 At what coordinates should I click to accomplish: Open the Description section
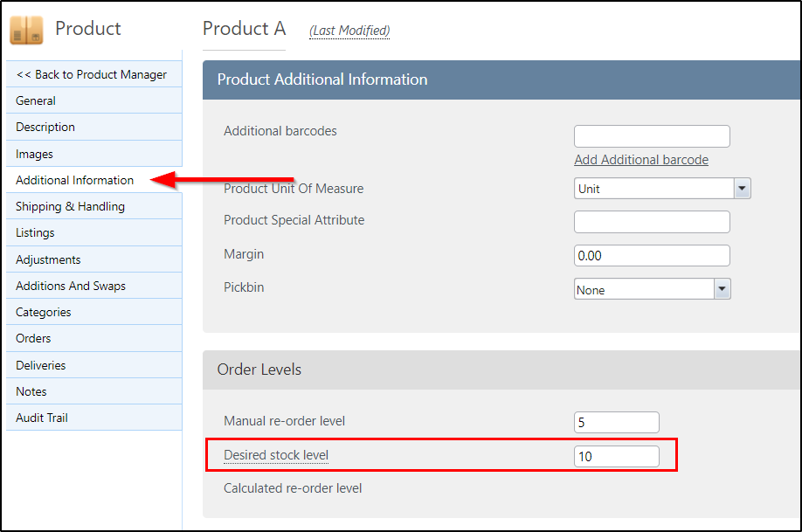(x=94, y=127)
